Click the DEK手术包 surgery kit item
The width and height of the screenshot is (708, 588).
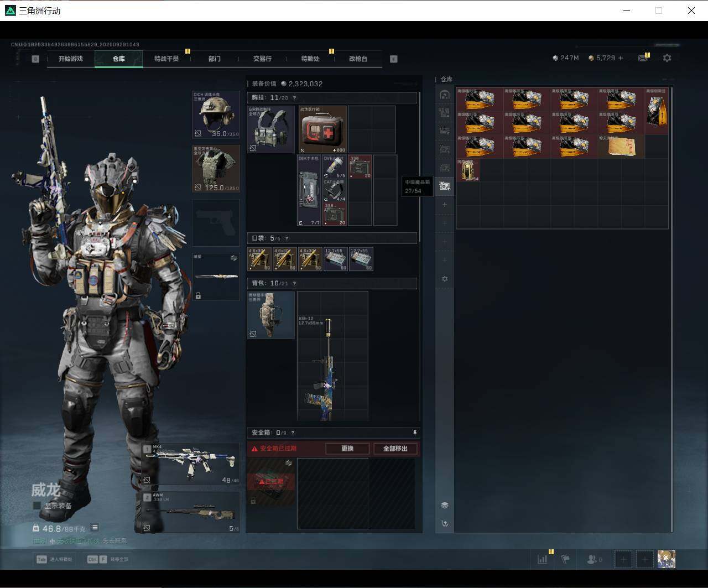pyautogui.click(x=309, y=190)
